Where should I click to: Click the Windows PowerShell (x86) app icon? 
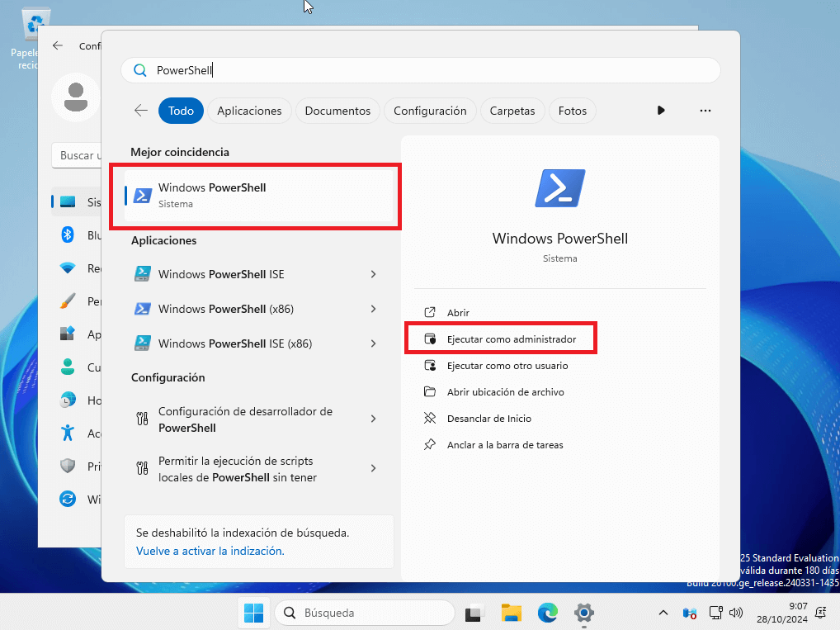(x=142, y=309)
